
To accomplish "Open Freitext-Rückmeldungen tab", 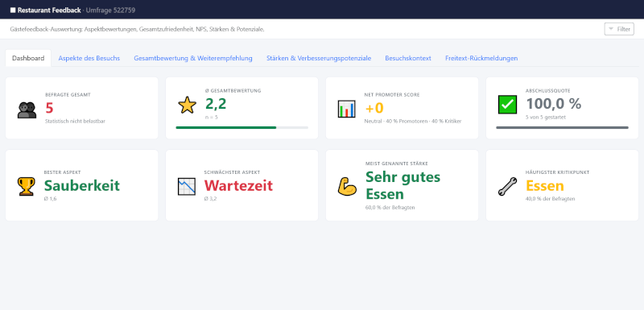I will coord(481,58).
